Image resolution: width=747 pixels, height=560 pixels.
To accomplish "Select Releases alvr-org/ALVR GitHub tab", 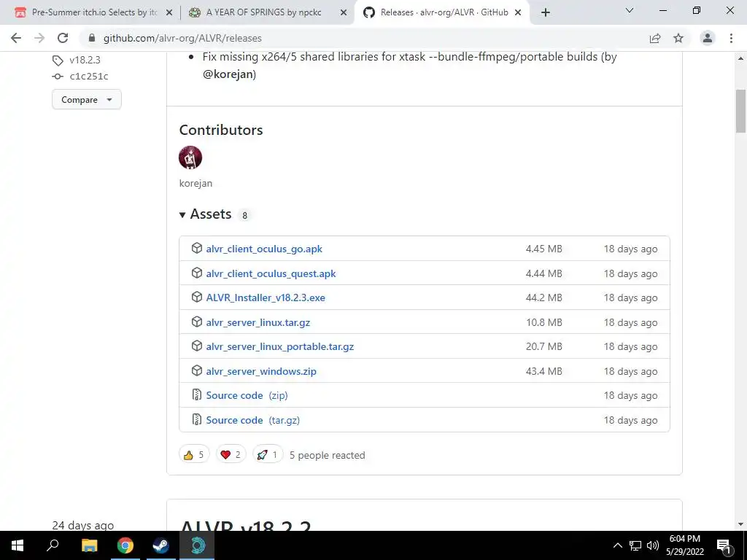I will [444, 12].
